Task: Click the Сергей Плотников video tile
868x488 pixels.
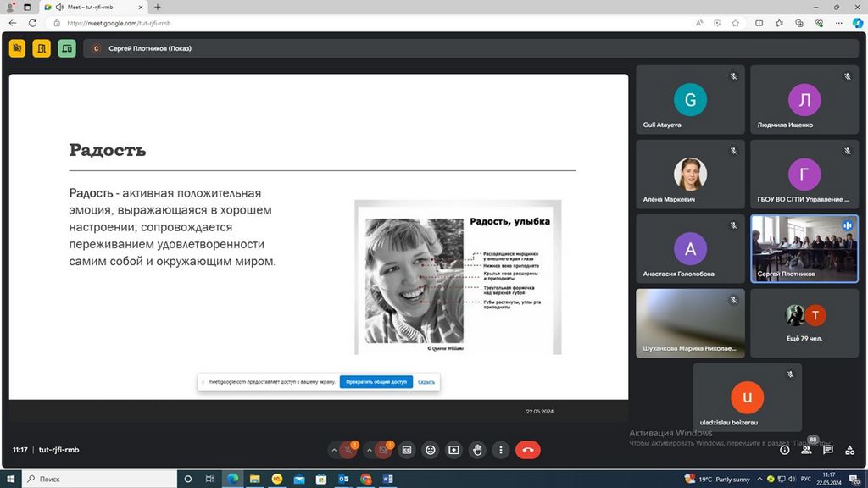Action: 804,247
